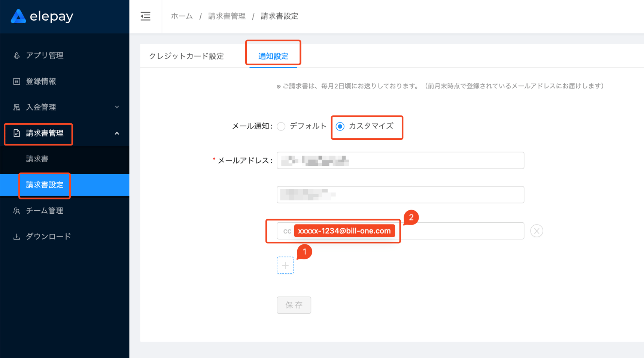Open the 請求書管理 document icon

[16, 133]
